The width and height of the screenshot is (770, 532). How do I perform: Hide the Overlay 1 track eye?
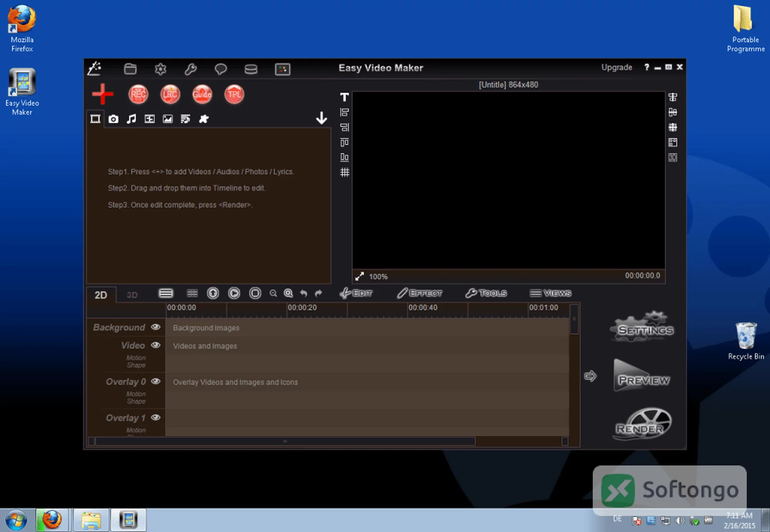pos(156,417)
